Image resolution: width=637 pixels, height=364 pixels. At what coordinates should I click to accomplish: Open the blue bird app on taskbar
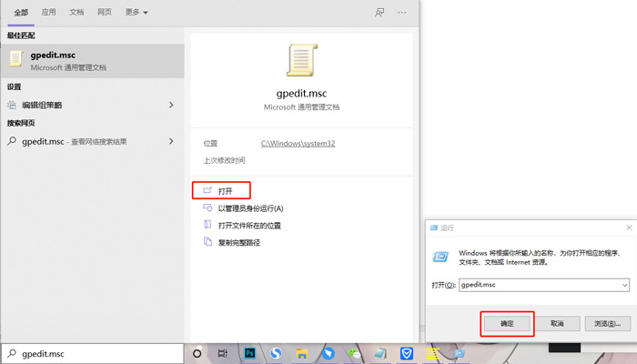[x=329, y=353]
